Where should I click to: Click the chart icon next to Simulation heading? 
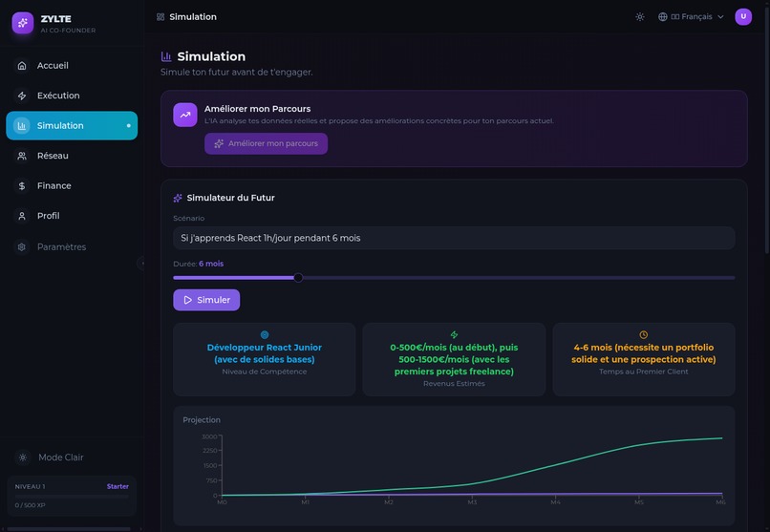[x=166, y=56]
